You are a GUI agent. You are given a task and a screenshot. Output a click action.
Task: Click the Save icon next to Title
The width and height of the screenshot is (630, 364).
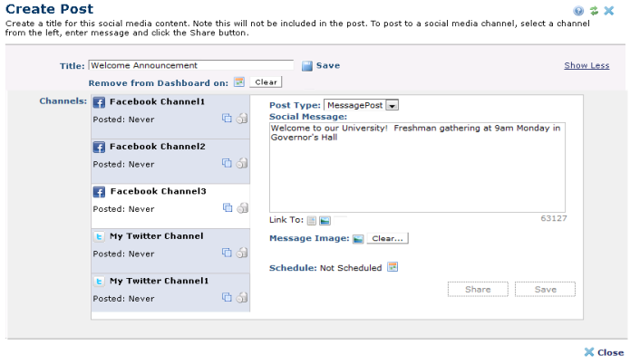(x=307, y=65)
